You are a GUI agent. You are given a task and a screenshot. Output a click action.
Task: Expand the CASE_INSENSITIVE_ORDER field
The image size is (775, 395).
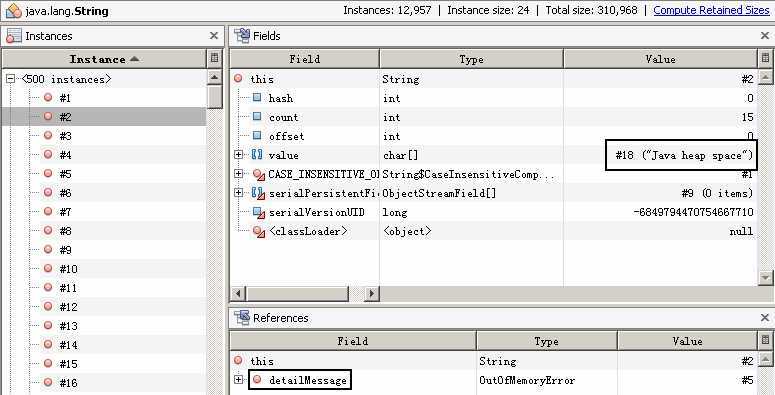coord(238,174)
